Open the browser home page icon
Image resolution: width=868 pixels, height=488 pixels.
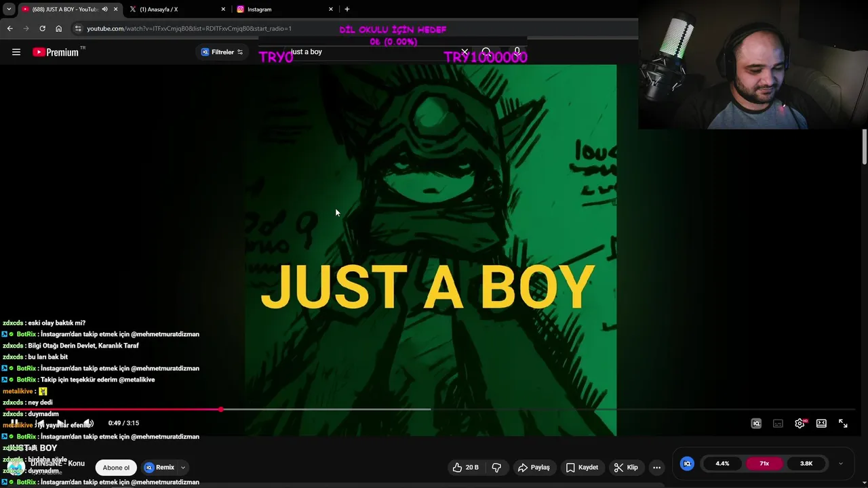pyautogui.click(x=58, y=28)
